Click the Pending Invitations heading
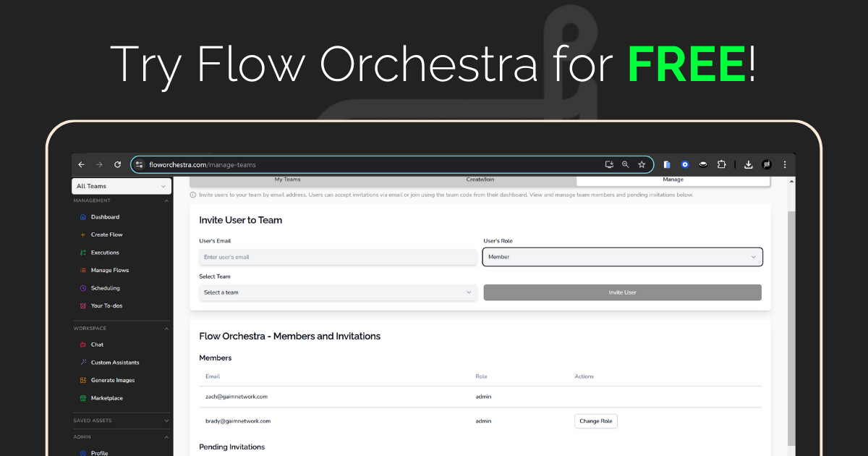 (232, 447)
